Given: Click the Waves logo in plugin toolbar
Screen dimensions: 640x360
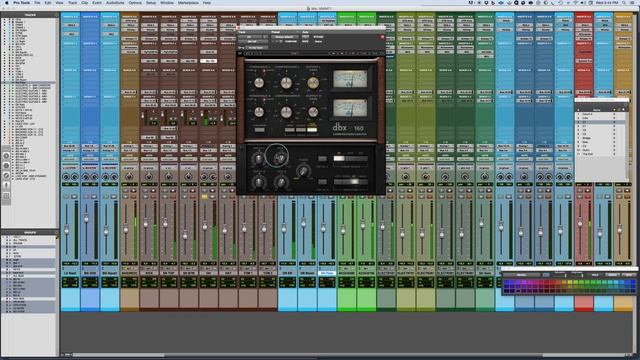Looking at the screenshot, I should coord(240,53).
